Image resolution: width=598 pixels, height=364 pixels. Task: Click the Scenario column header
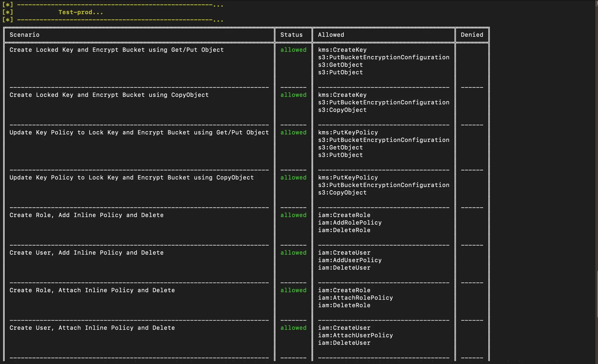pyautogui.click(x=25, y=35)
